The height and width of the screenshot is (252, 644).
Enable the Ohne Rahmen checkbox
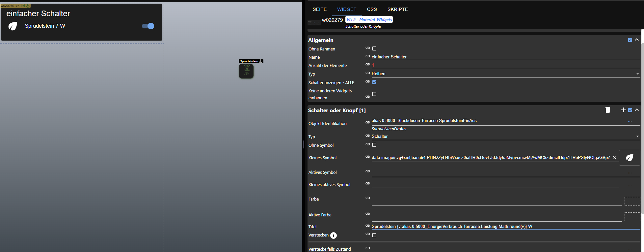point(374,48)
